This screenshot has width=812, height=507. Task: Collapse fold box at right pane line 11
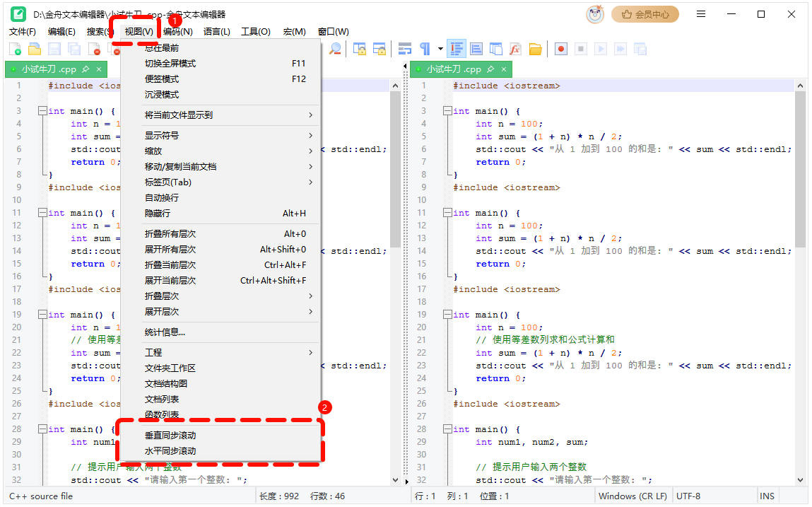point(447,213)
